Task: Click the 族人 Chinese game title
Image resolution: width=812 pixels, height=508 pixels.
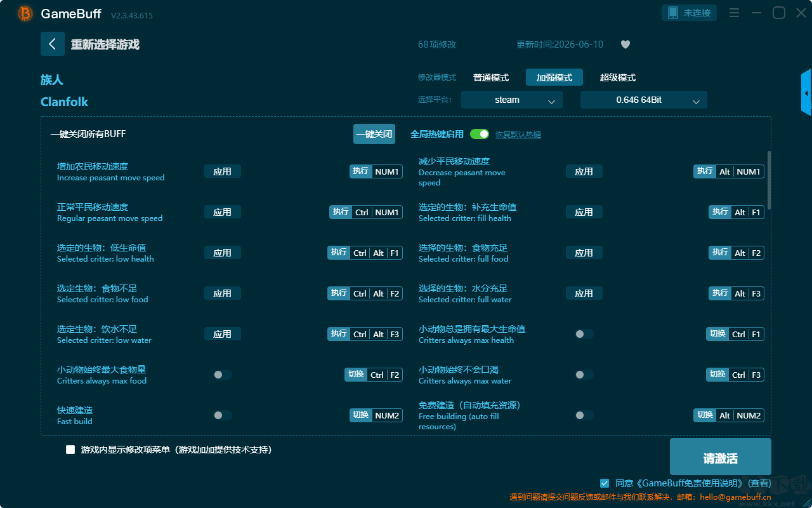Action: [52, 80]
